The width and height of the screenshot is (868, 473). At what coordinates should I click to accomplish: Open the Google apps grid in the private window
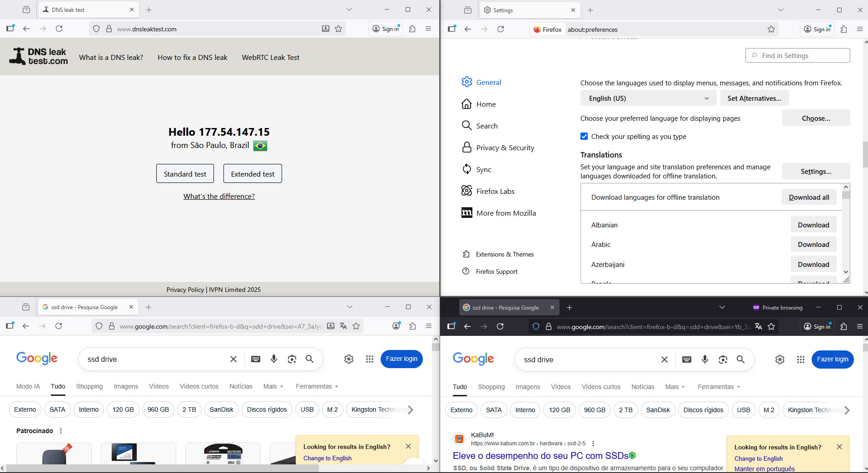point(801,360)
